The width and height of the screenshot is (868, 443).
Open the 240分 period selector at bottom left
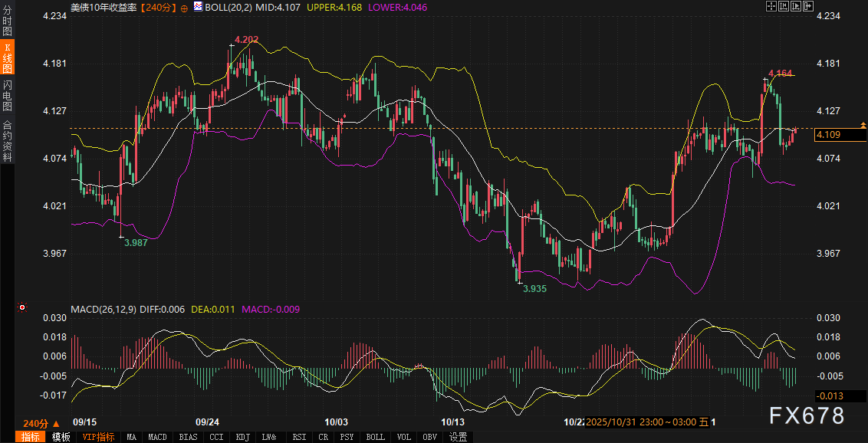(x=41, y=423)
